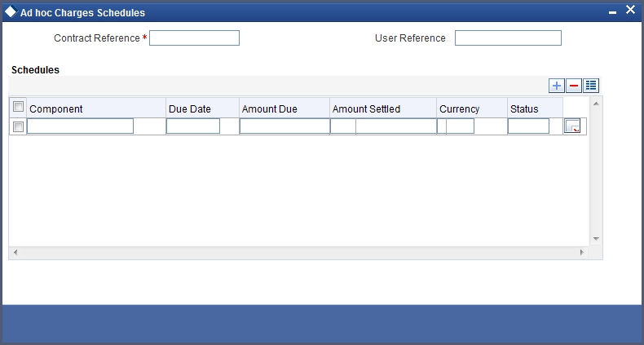
Task: Tick the first schedule row checkbox
Action: (x=18, y=126)
